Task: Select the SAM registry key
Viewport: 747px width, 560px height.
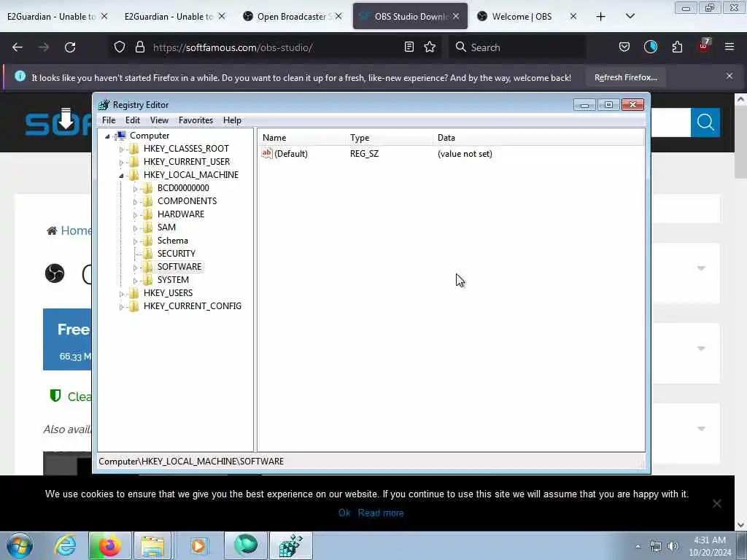Action: [166, 227]
